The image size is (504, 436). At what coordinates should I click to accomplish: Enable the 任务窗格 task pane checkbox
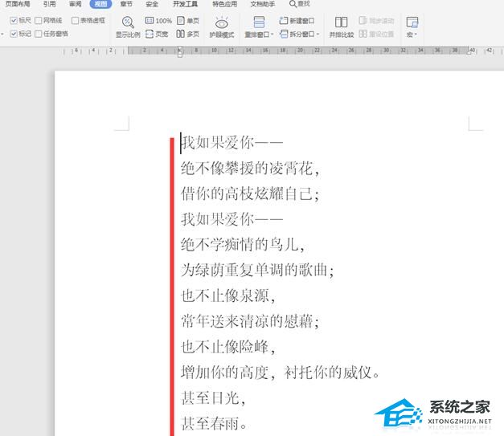pos(39,34)
